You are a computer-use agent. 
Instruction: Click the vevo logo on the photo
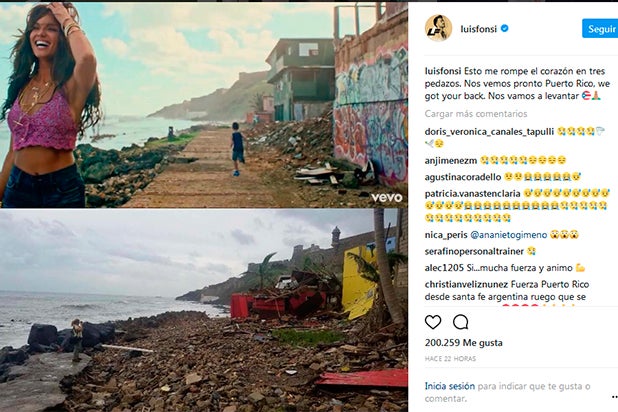pyautogui.click(x=386, y=197)
